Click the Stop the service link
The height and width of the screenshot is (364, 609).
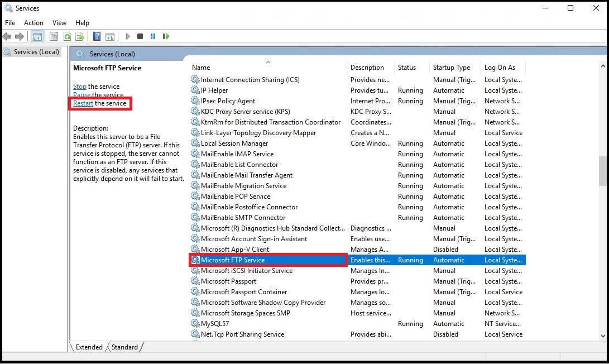click(80, 87)
